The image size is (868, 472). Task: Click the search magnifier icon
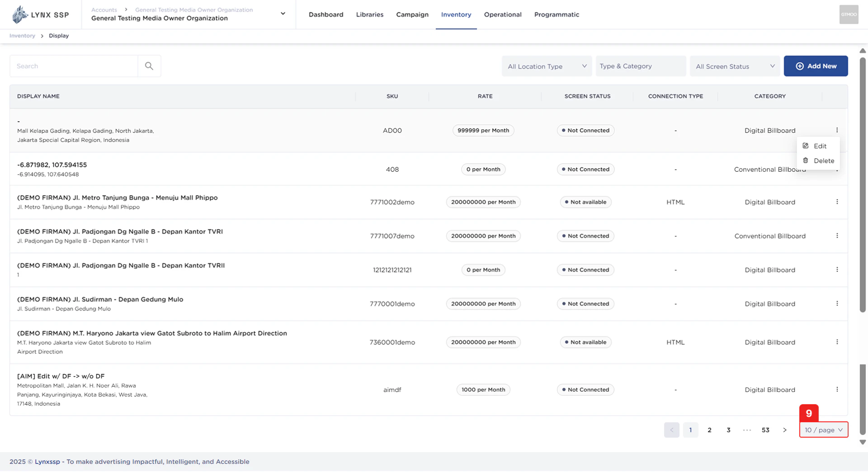point(149,66)
